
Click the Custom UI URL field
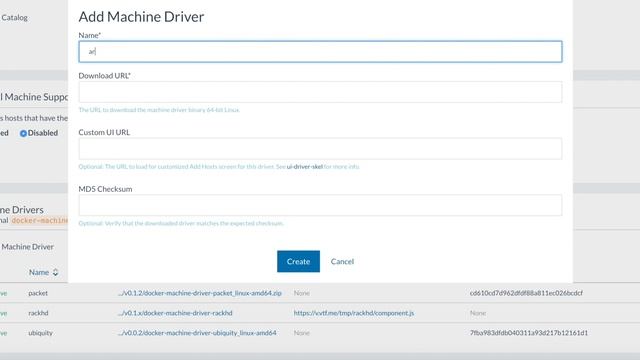320,149
